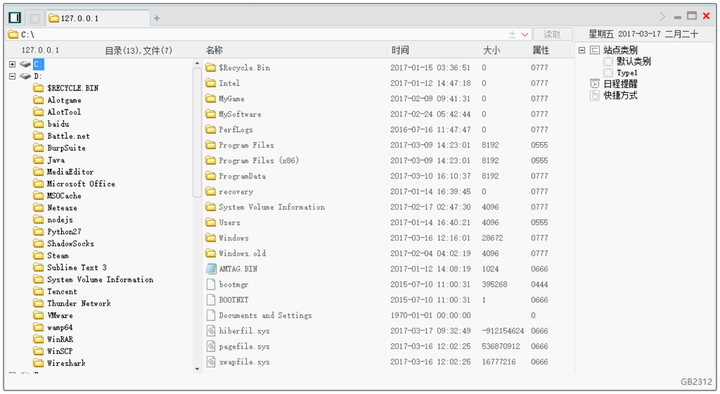Select the 默认类别 category
The height and width of the screenshot is (394, 720).
[x=634, y=62]
